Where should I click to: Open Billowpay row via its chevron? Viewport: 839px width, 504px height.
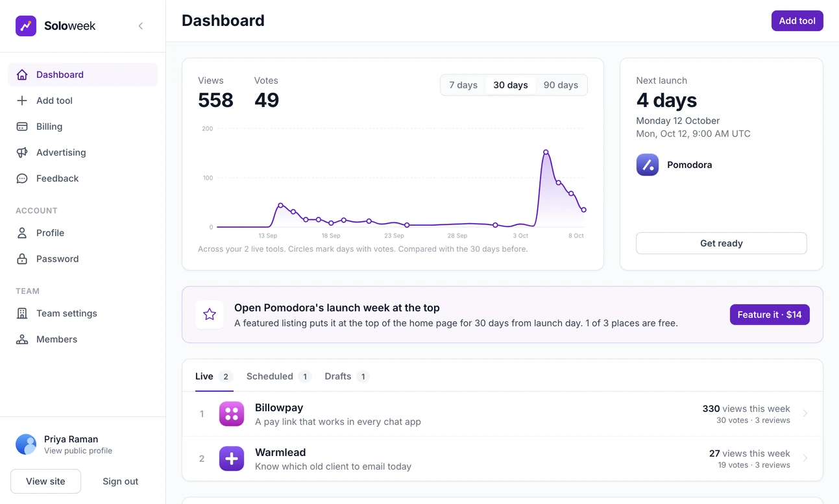click(x=805, y=413)
